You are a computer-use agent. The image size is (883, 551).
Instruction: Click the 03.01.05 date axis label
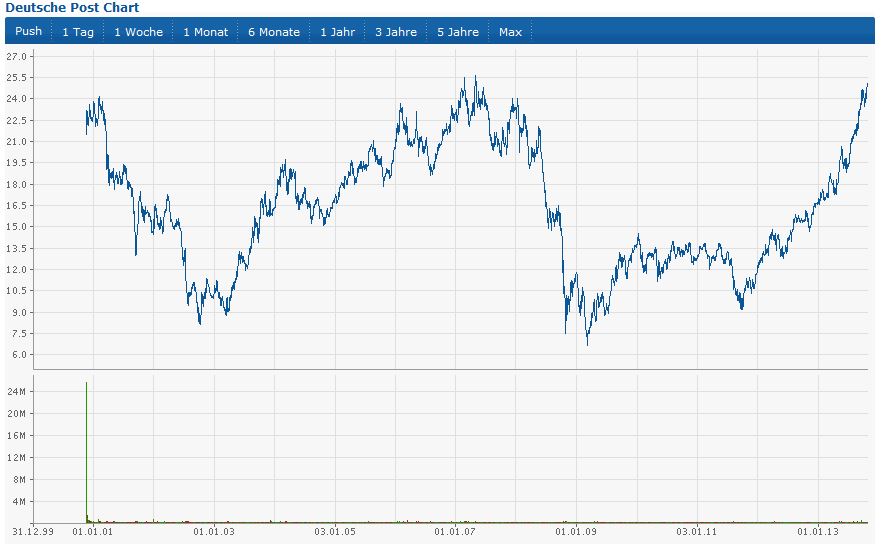click(x=335, y=532)
